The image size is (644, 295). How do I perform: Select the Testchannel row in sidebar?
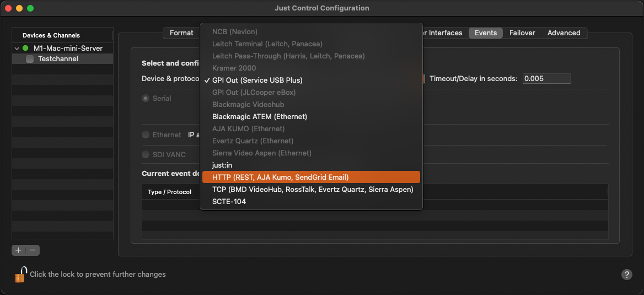tap(62, 59)
